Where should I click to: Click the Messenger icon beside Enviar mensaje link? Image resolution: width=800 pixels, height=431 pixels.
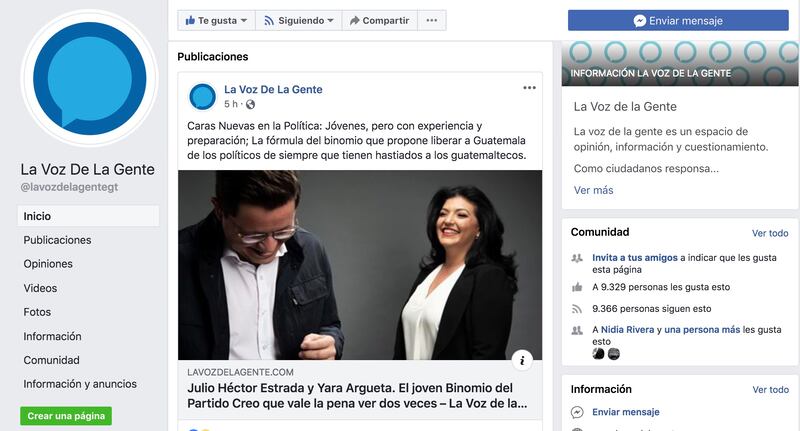(578, 412)
